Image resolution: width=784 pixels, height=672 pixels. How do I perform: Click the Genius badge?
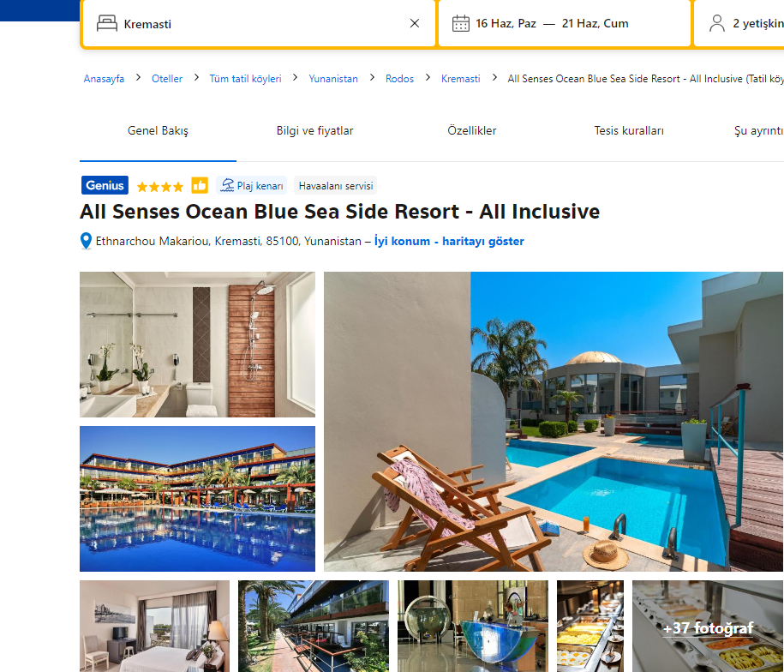105,185
